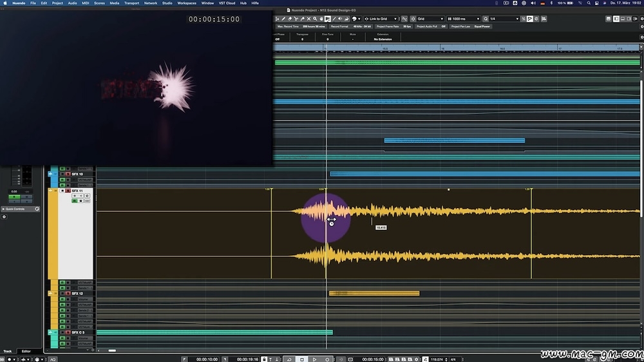Select the Hand scrub tool
The height and width of the screenshot is (362, 644).
pos(321,19)
